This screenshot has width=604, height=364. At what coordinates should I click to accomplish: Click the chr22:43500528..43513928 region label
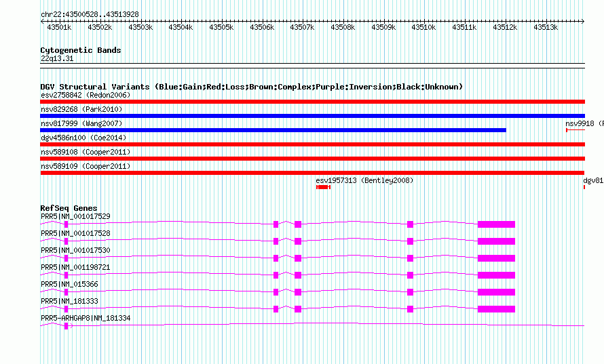click(90, 14)
